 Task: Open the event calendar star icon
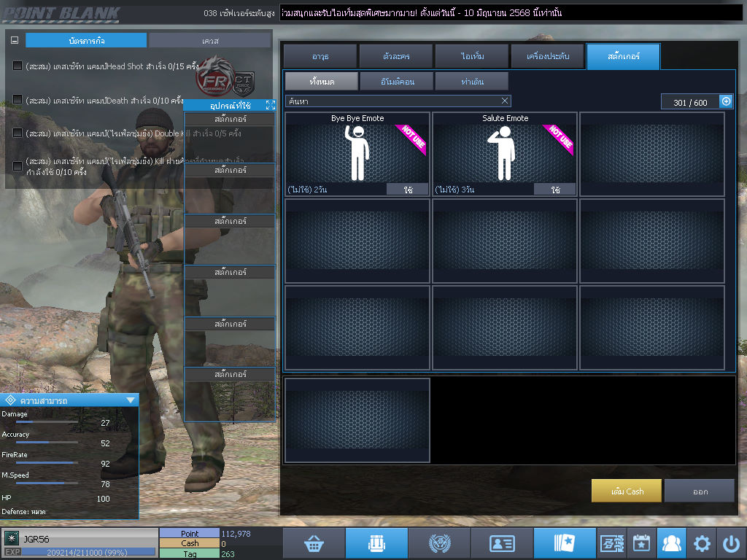click(642, 543)
